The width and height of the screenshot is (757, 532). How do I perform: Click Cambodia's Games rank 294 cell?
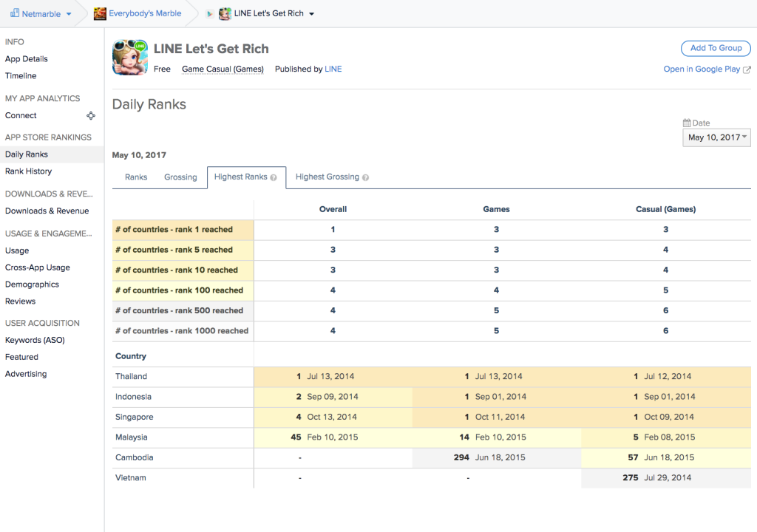click(496, 457)
